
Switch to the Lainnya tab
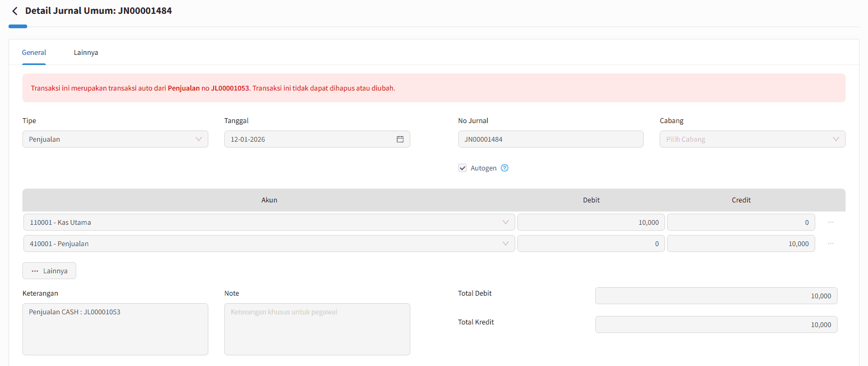(x=86, y=53)
